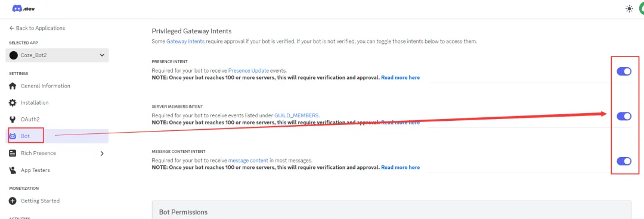This screenshot has height=219, width=644.
Task: Open the message content link
Action: pyautogui.click(x=248, y=160)
